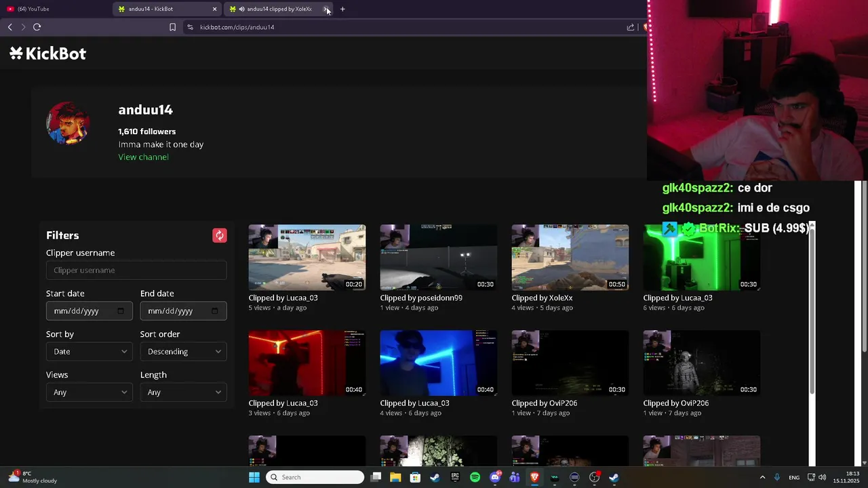Click microphone icon in system tray
This screenshot has height=488, width=868.
click(777, 477)
